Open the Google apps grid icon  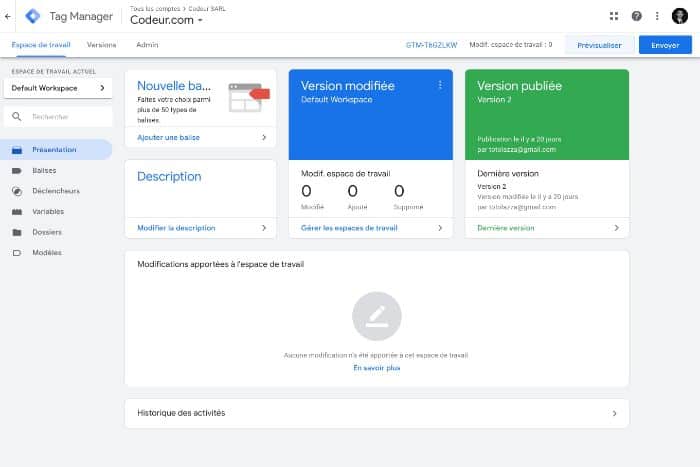pos(614,16)
